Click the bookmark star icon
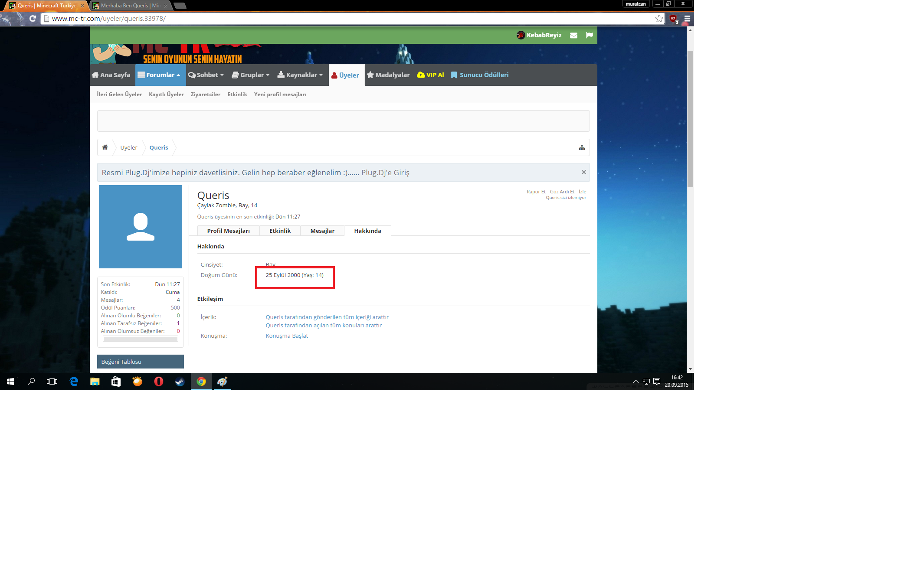 tap(659, 19)
